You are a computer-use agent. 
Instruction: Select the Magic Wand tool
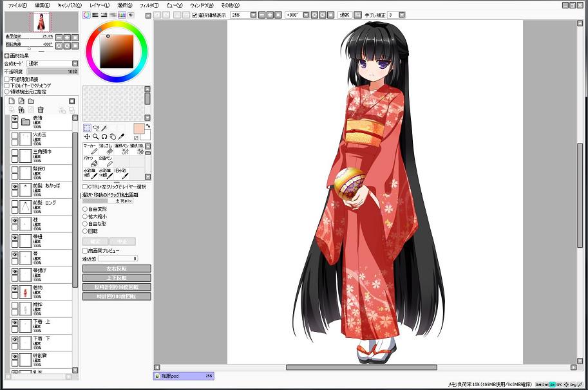[104, 128]
